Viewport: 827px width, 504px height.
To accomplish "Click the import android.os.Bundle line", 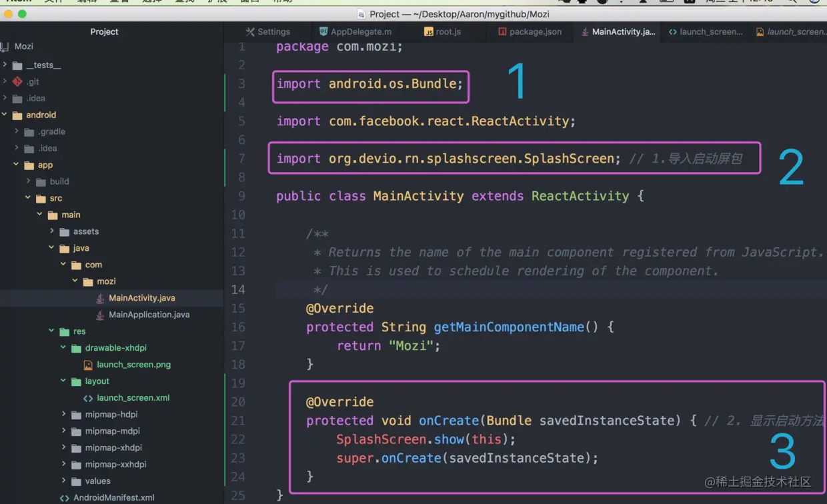I will (370, 84).
